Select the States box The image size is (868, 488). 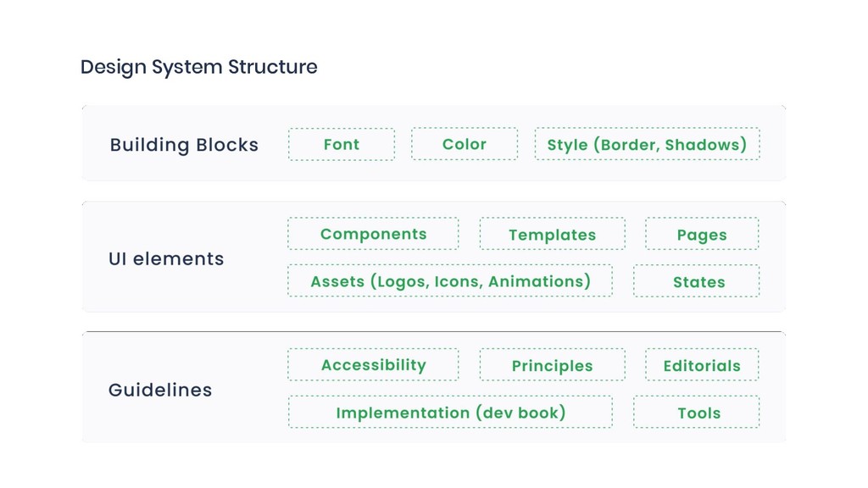click(x=696, y=282)
